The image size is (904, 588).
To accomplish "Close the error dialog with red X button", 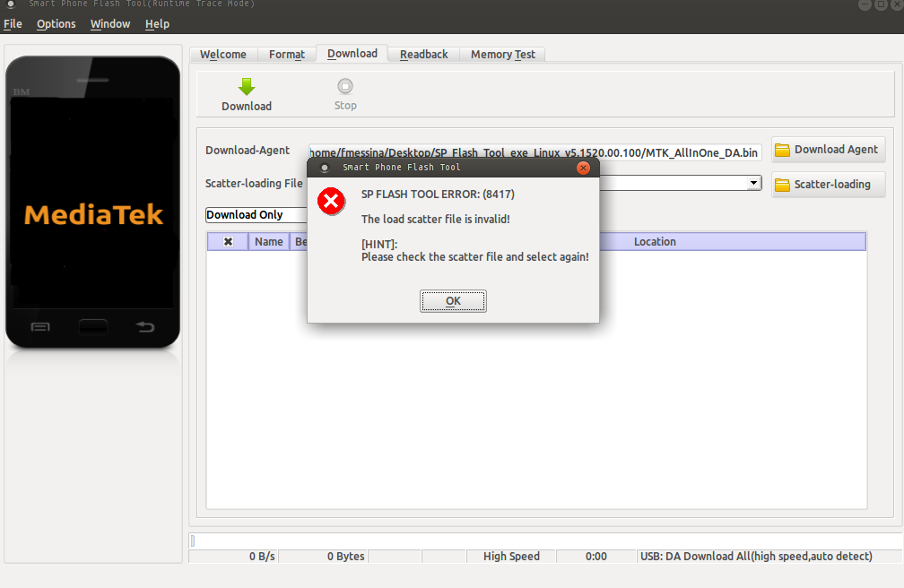I will (583, 168).
